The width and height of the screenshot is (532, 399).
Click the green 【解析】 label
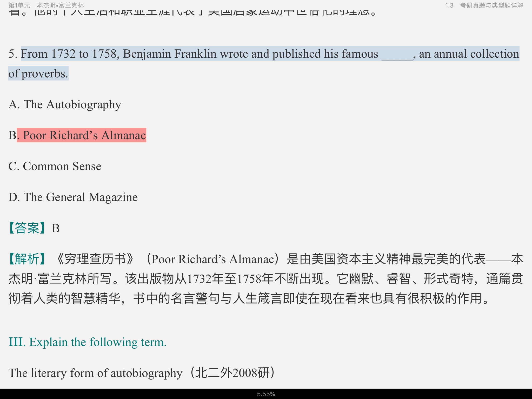[27, 259]
